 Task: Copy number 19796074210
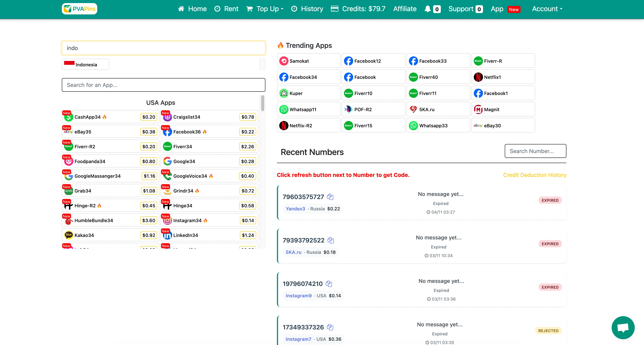pos(329,284)
